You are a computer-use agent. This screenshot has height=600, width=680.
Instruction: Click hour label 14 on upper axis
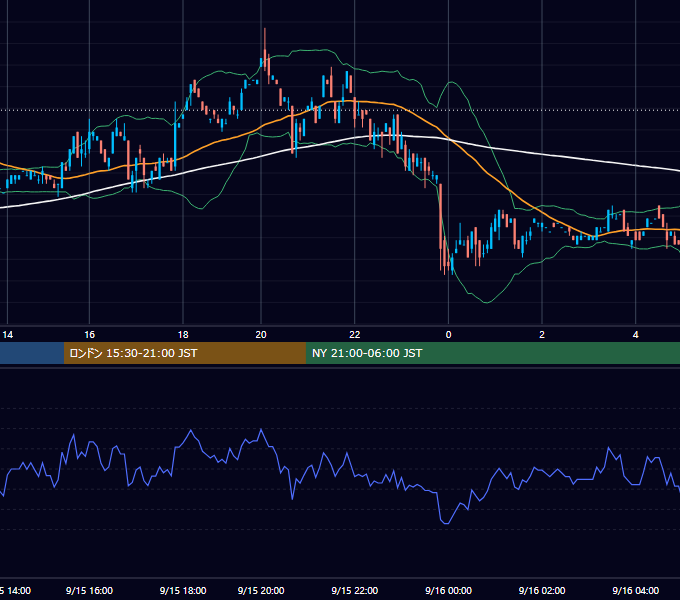click(x=8, y=335)
